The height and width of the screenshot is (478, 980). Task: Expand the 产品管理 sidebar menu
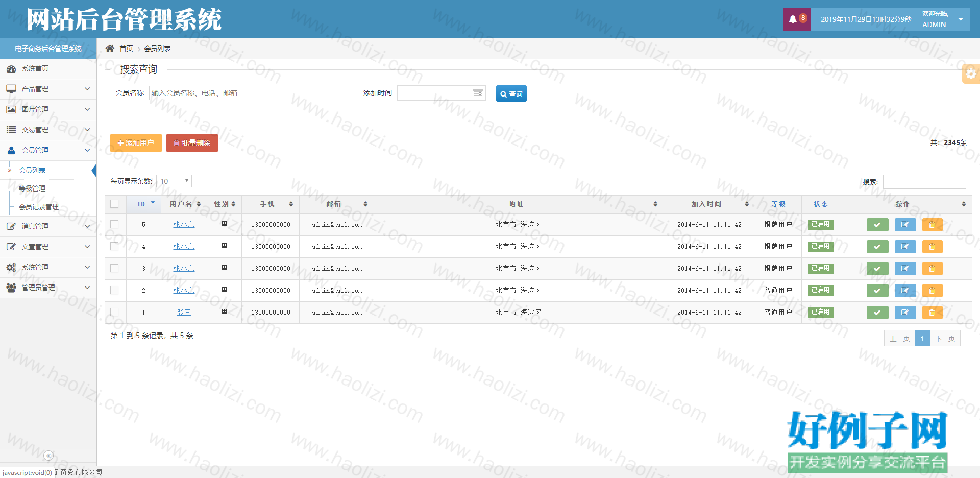pyautogui.click(x=48, y=89)
